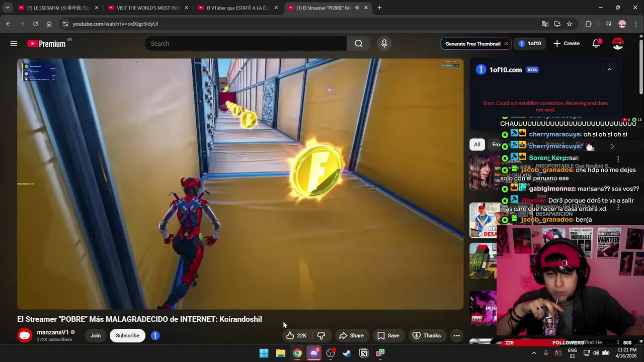Open the tab search dropdown arrow
The width and height of the screenshot is (644, 362).
coord(8,8)
